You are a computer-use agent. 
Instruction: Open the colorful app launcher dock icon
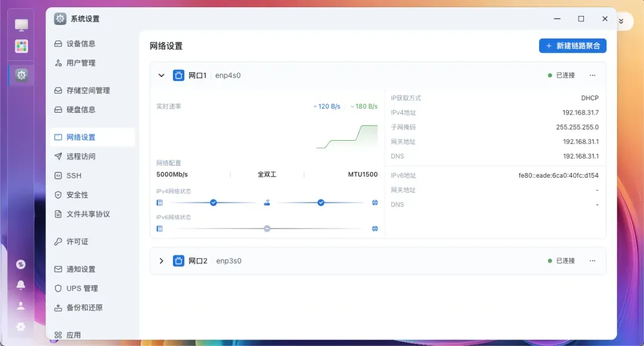(x=21, y=47)
